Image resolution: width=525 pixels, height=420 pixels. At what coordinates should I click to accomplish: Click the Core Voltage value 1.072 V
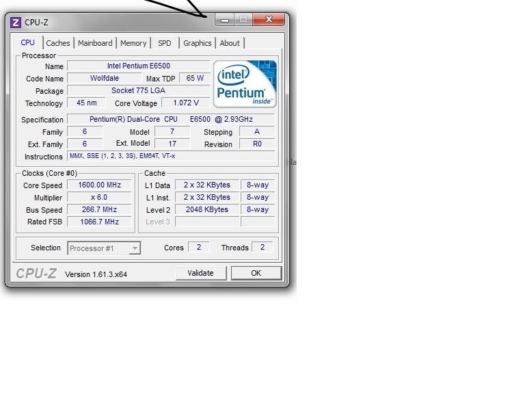(186, 103)
